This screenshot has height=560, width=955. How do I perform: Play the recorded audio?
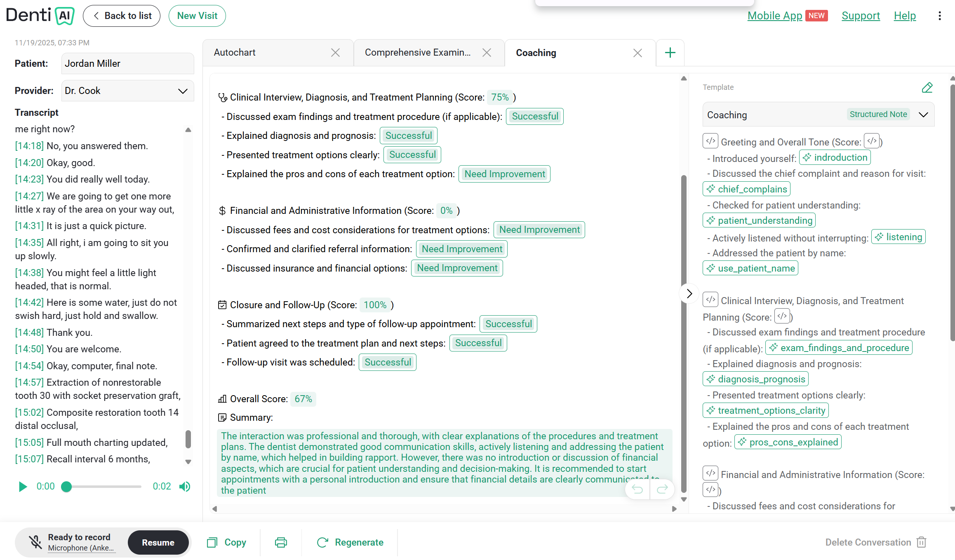coord(23,487)
